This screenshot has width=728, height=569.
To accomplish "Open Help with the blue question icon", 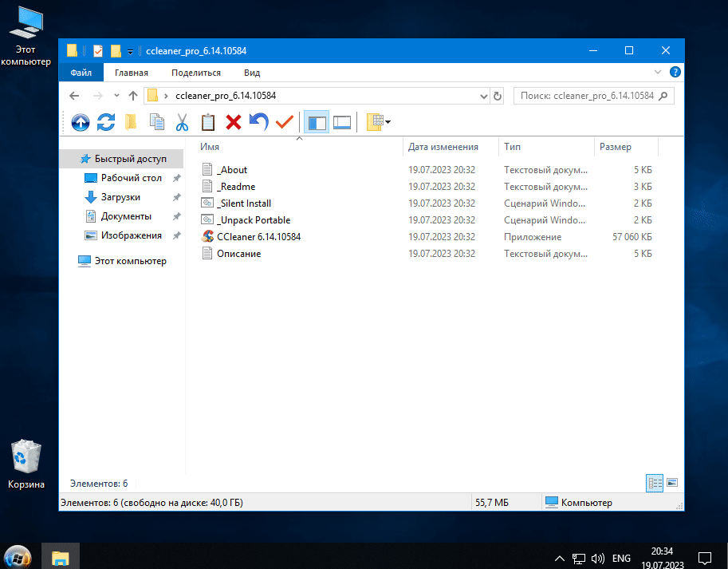I will (x=675, y=72).
